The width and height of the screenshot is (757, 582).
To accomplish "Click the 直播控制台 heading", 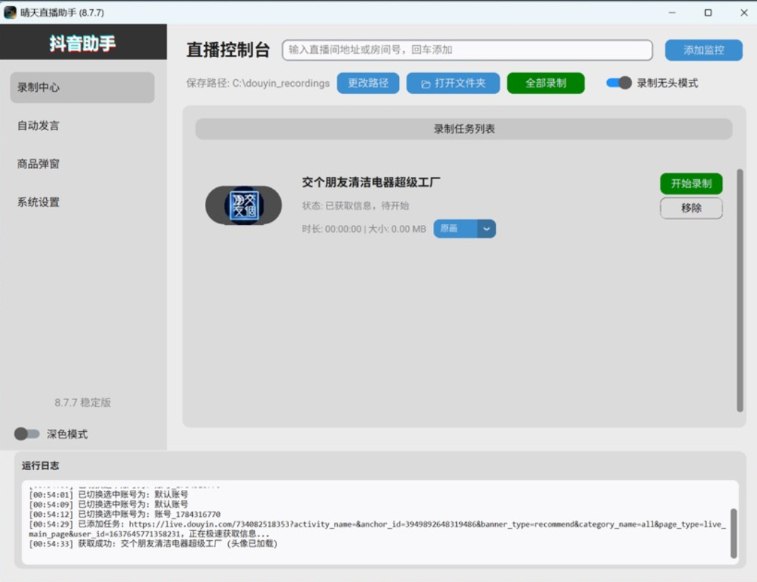I will (x=228, y=50).
